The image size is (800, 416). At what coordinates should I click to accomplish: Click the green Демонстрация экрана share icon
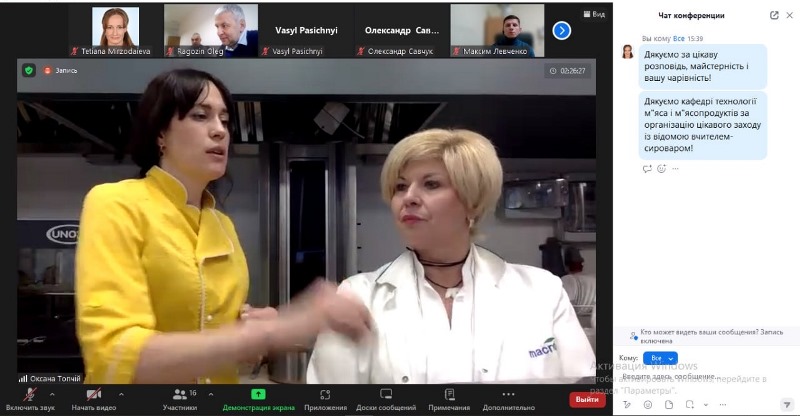[258, 394]
